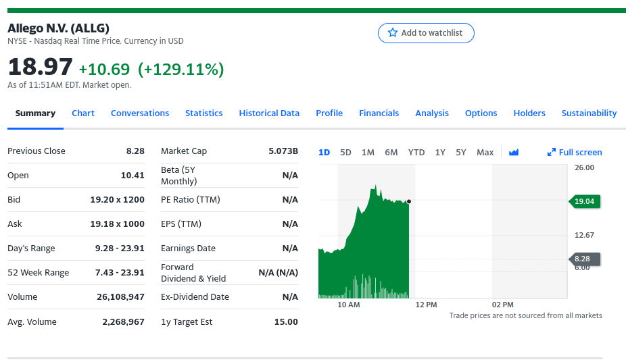Screen dimensions: 626x364
Task: Click the Add to watchlist button
Action: [426, 33]
